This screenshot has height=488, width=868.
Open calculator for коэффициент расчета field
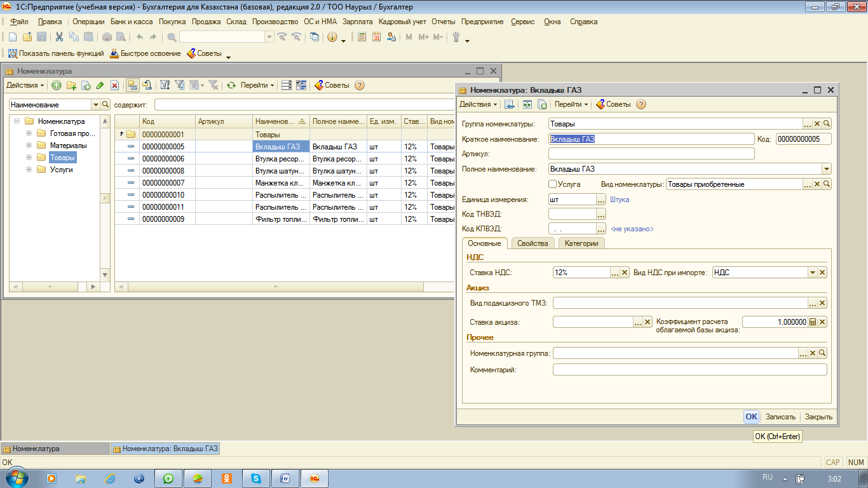(812, 322)
